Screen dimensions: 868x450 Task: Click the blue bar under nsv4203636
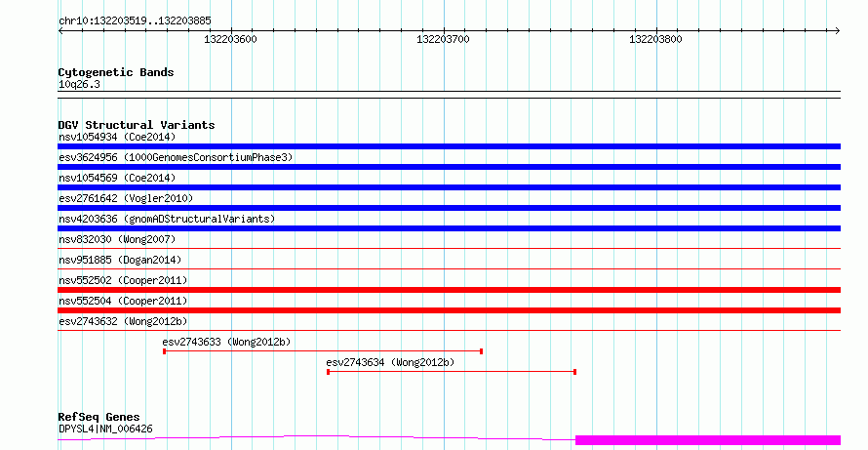tap(449, 228)
